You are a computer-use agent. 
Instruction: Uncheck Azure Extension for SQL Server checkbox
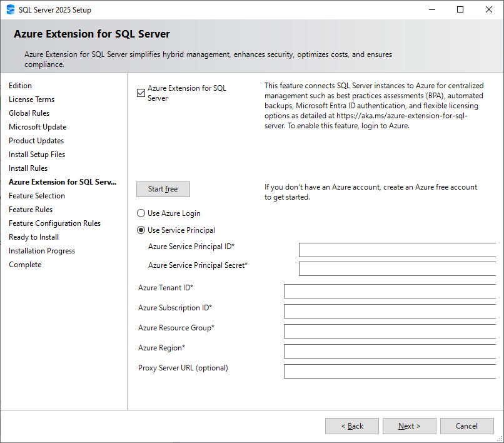tap(141, 93)
